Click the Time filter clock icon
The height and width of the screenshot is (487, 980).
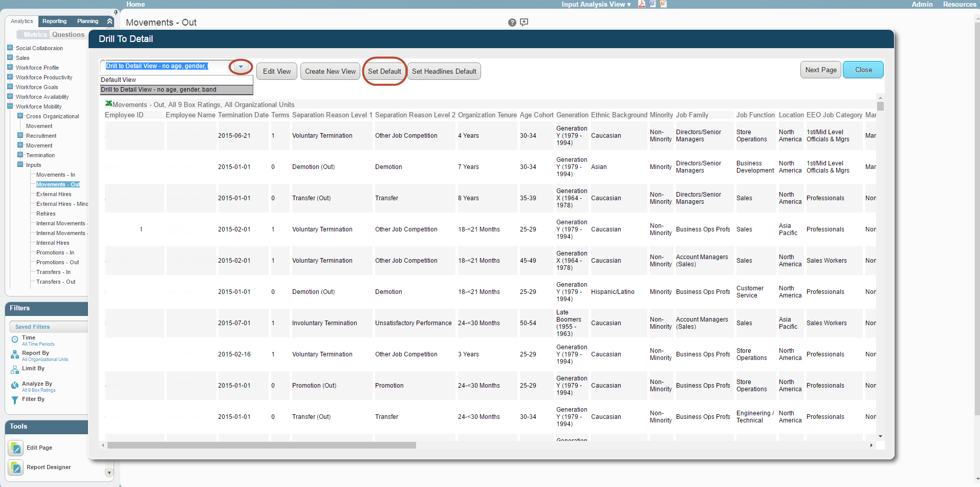coord(15,340)
